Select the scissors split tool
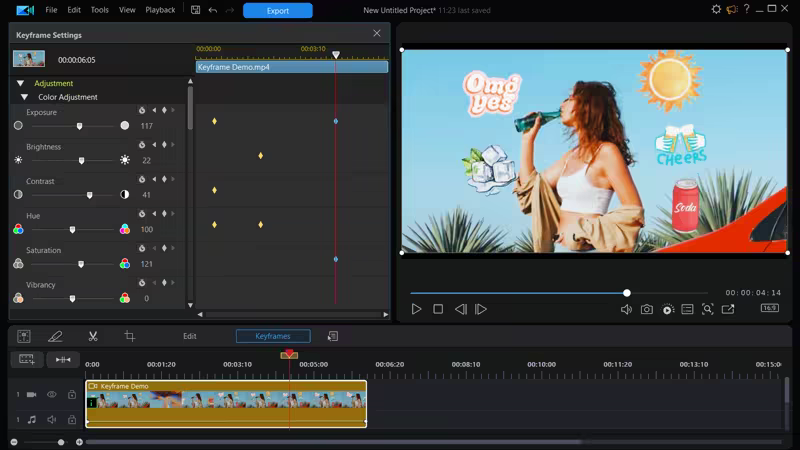 pos(92,337)
